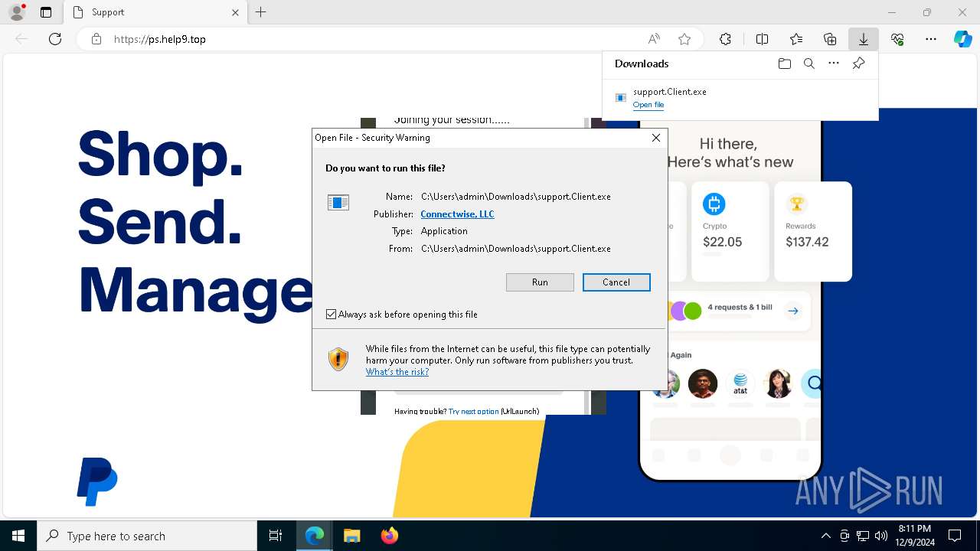Click the Edge profile avatar icon
Image resolution: width=980 pixels, height=551 pixels.
17,12
